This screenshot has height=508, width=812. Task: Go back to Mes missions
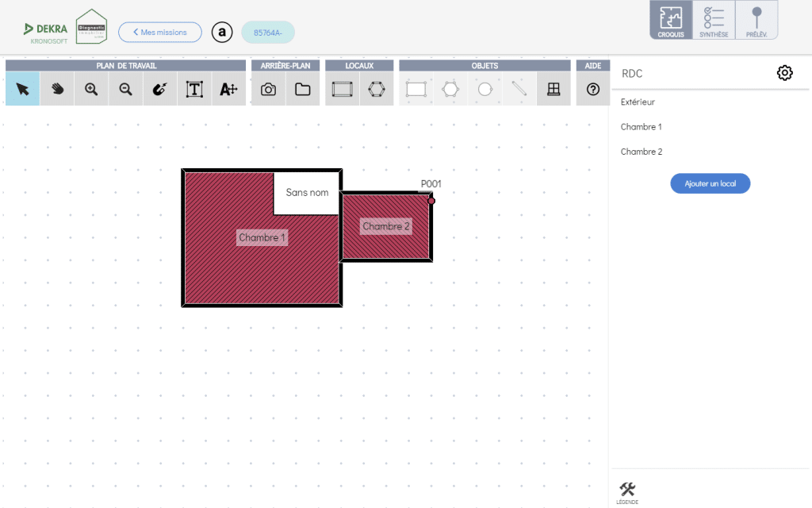point(160,33)
